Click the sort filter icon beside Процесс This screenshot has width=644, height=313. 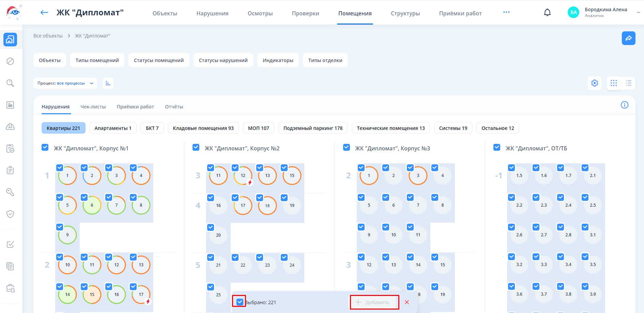coord(108,83)
